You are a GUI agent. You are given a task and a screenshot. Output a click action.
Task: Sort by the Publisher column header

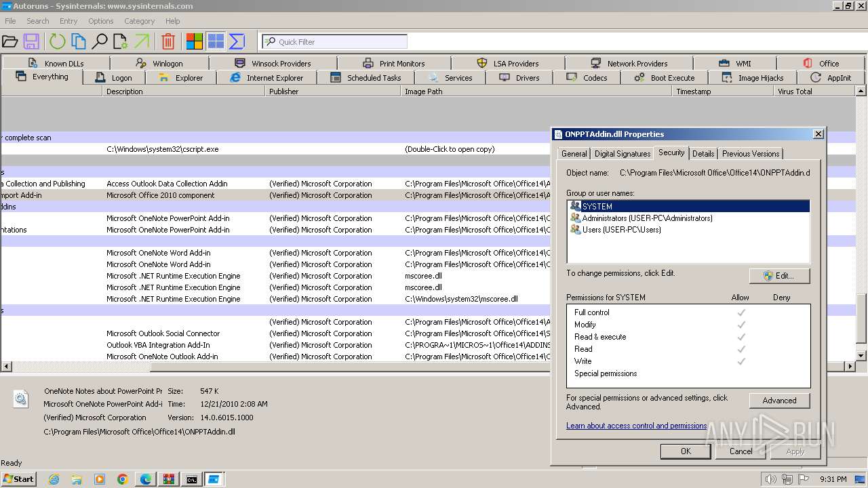coord(332,91)
